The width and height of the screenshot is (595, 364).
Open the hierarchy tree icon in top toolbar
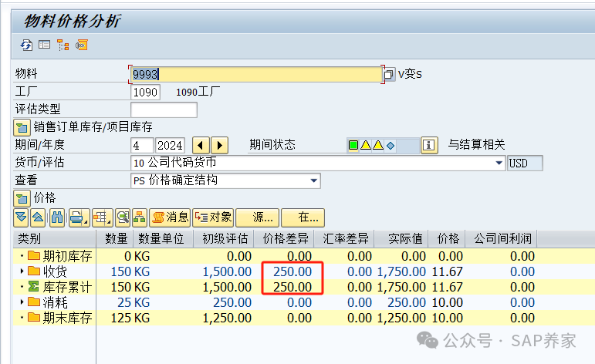[x=63, y=45]
